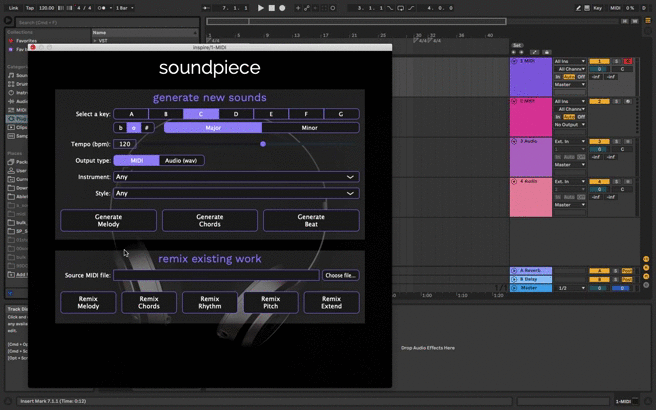Viewport: 656px width, 410px height.
Task: Set track 1 monitor to Off
Action: tap(581, 77)
